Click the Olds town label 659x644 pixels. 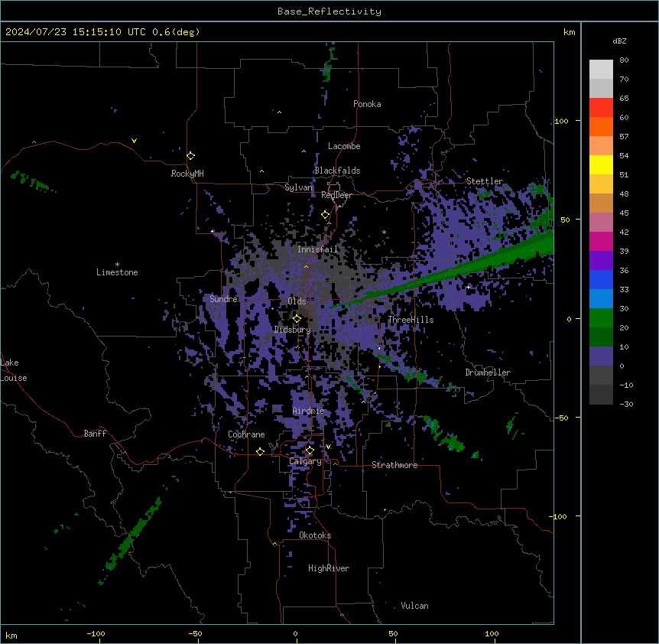pos(297,301)
